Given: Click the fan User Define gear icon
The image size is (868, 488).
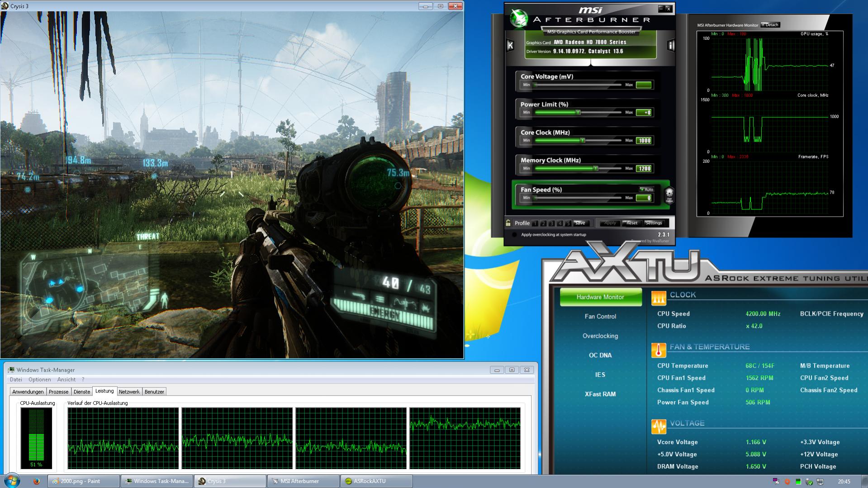Looking at the screenshot, I should (669, 195).
